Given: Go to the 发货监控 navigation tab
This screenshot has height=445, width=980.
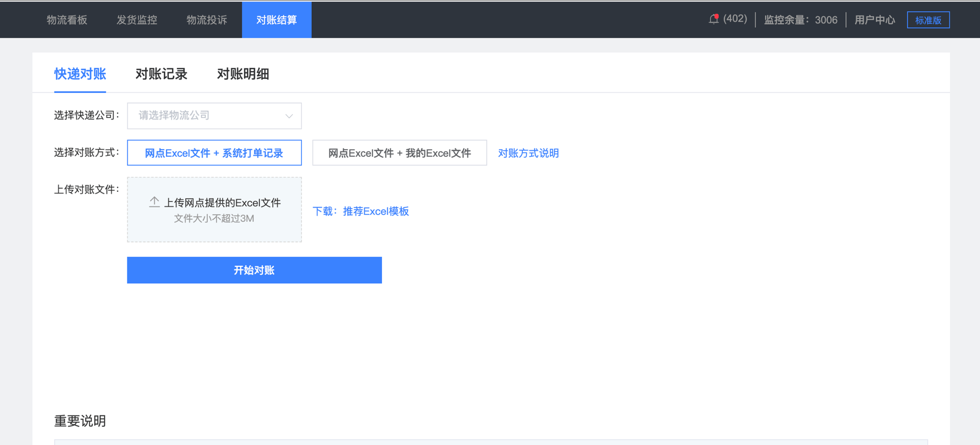Looking at the screenshot, I should (x=136, y=20).
